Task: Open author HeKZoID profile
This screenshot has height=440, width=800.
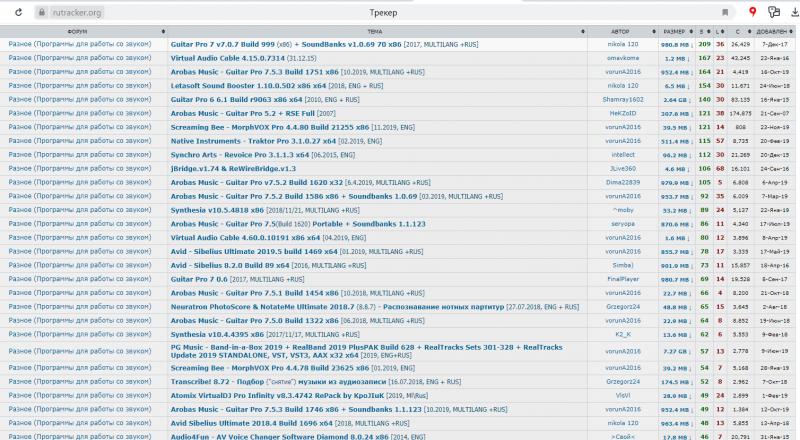Action: click(622, 113)
